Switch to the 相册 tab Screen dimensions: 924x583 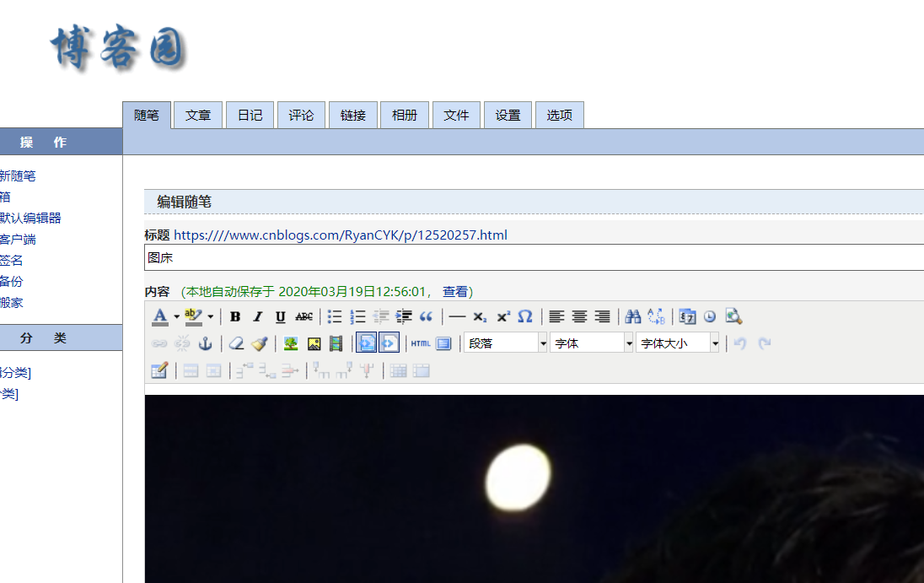click(x=405, y=115)
